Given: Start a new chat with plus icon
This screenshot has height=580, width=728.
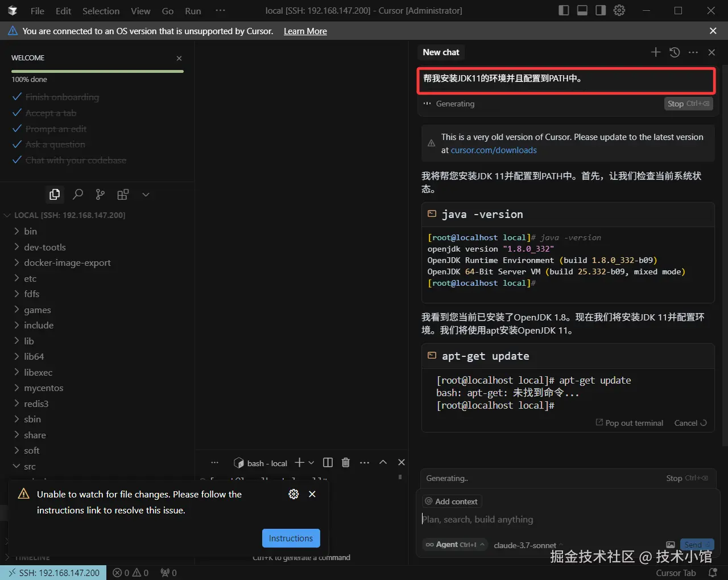Looking at the screenshot, I should [656, 52].
